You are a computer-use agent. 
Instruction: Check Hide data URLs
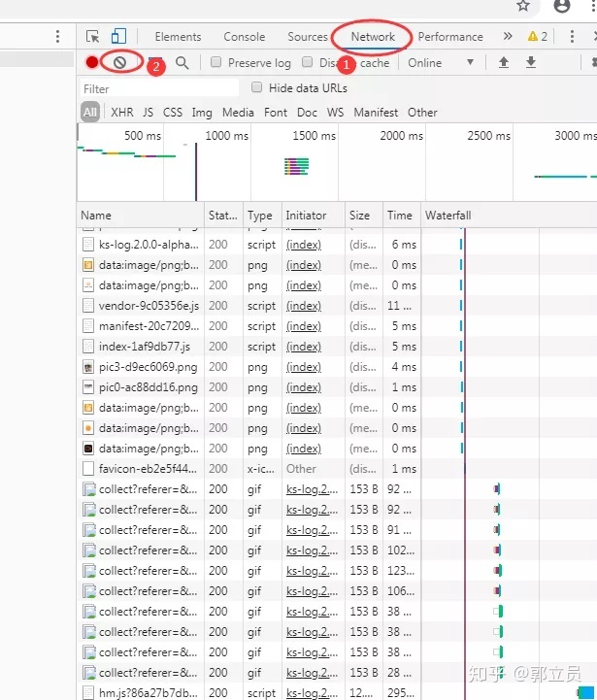(256, 87)
